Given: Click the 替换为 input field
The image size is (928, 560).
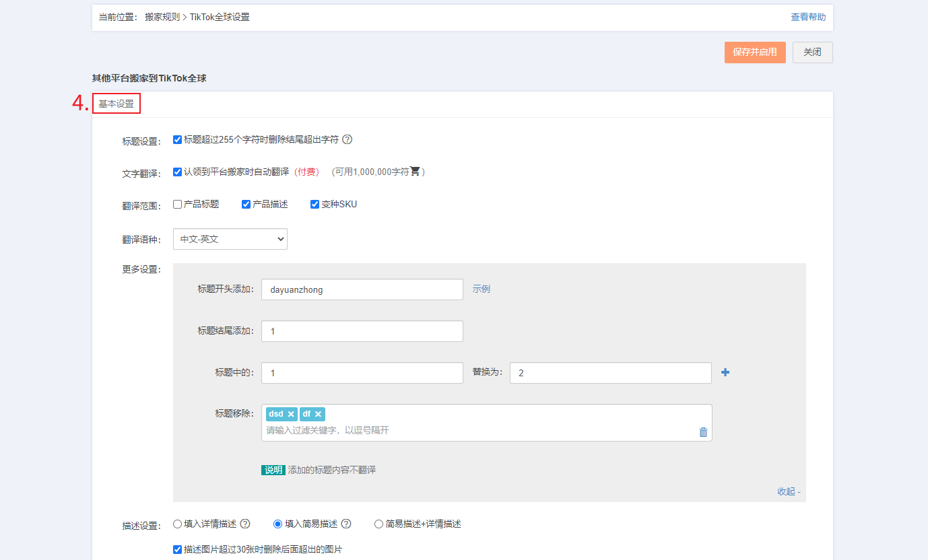Looking at the screenshot, I should (611, 373).
